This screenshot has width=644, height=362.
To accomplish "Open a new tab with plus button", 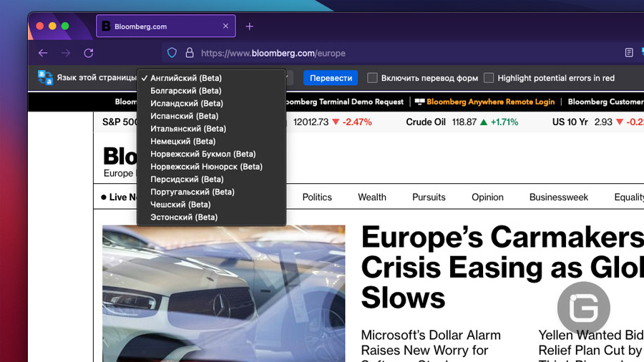I will coord(249,26).
